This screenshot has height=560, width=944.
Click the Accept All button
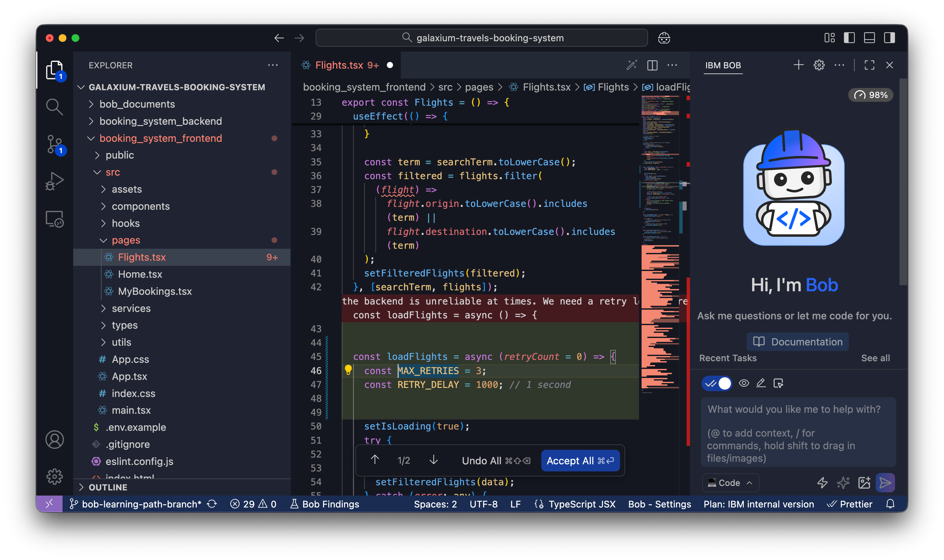tap(580, 460)
